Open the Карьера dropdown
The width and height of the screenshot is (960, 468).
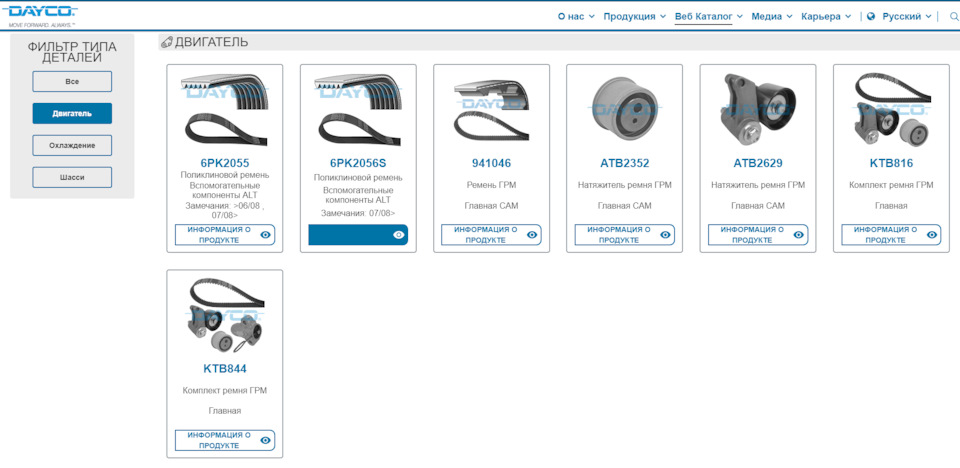[x=826, y=17]
